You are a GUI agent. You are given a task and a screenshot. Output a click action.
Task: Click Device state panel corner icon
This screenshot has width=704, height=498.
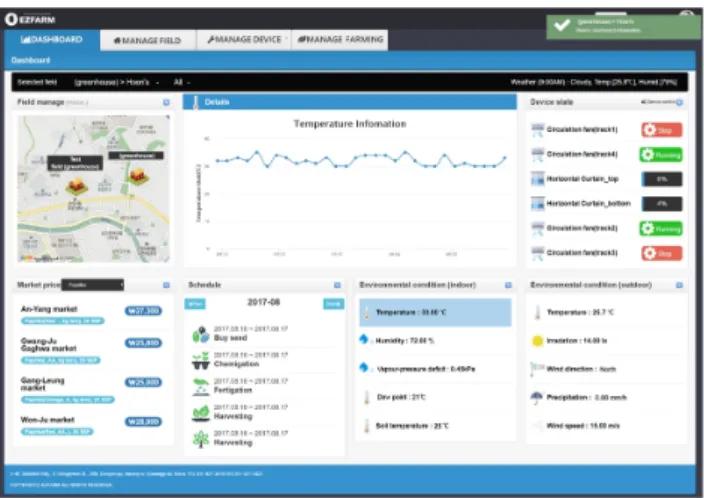679,102
